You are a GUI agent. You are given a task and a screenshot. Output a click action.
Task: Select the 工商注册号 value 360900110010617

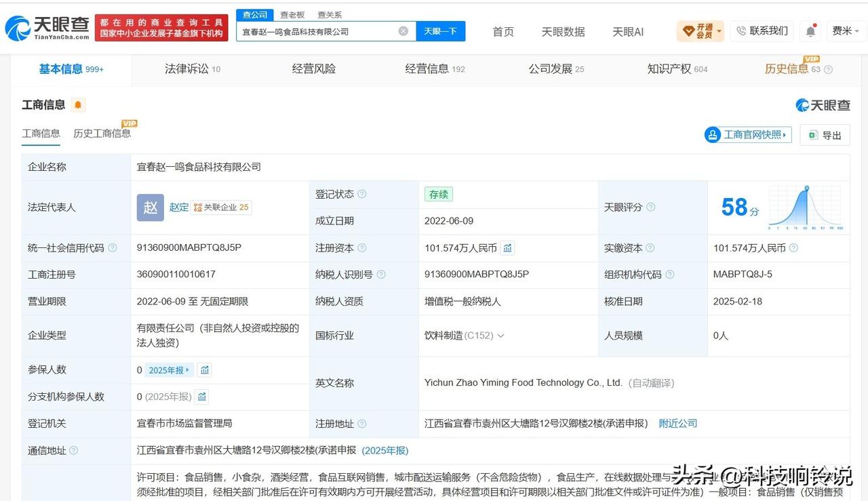pos(176,275)
